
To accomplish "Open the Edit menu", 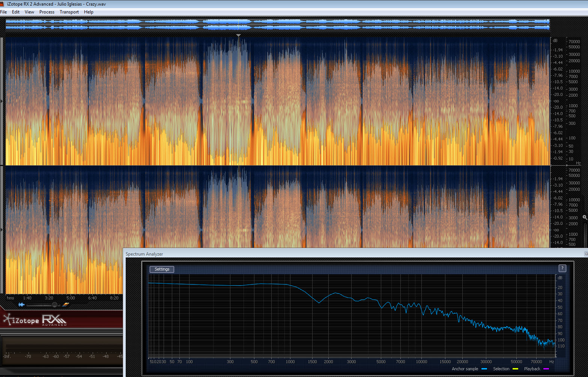I will [x=16, y=12].
